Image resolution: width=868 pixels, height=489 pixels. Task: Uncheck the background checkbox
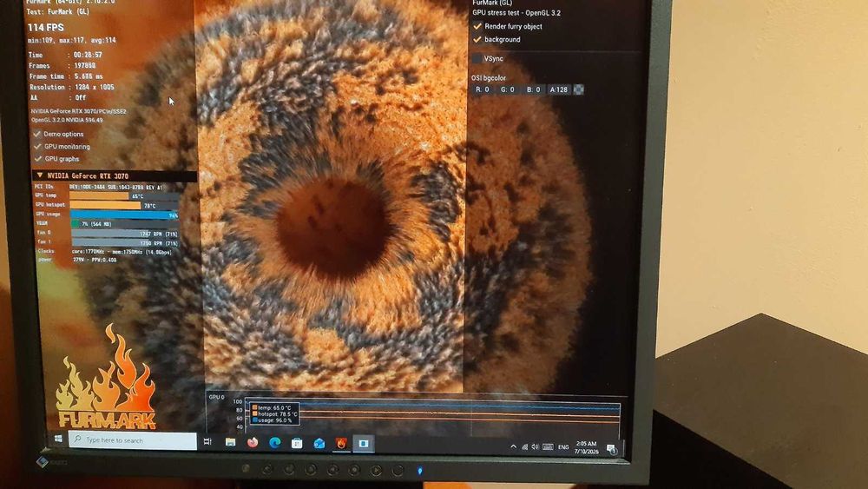click(x=477, y=39)
